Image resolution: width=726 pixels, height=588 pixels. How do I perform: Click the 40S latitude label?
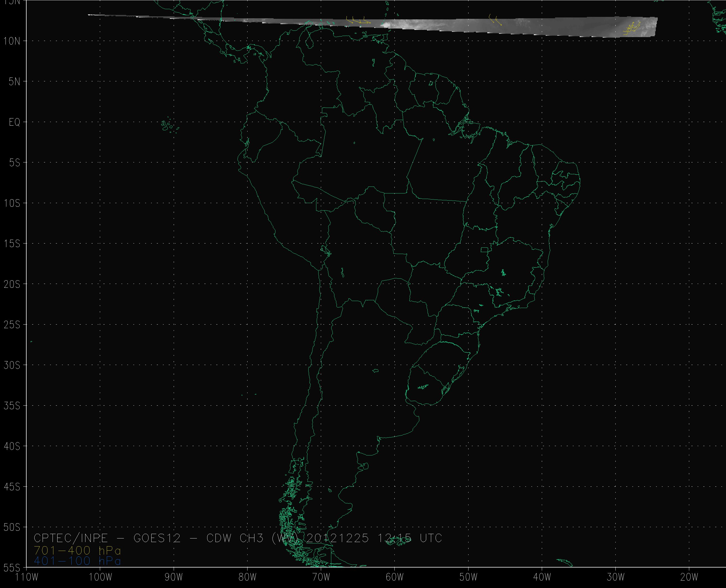pyautogui.click(x=12, y=446)
